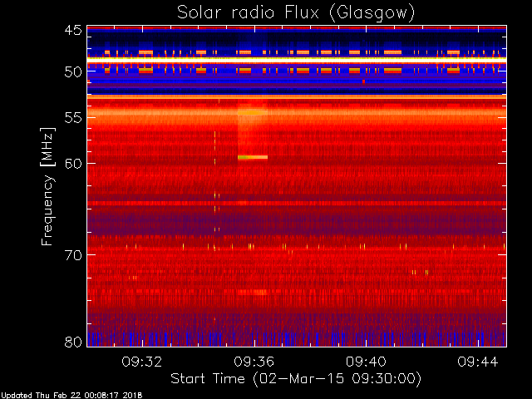Click the 'Start Time (02-Mar-15 09:30:00)' label
Viewport: 532px width, 399px height.
coord(296,379)
